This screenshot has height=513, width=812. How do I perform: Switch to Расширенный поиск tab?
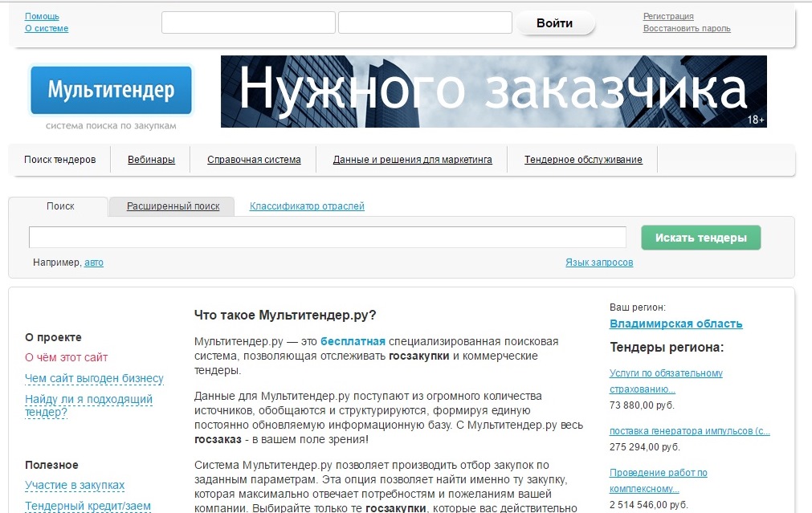pyautogui.click(x=173, y=206)
